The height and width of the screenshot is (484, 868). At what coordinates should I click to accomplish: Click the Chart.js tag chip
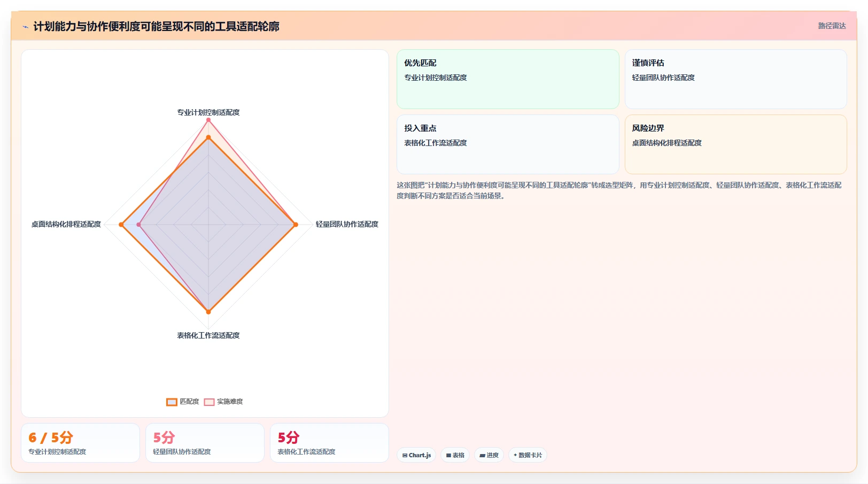(x=416, y=455)
